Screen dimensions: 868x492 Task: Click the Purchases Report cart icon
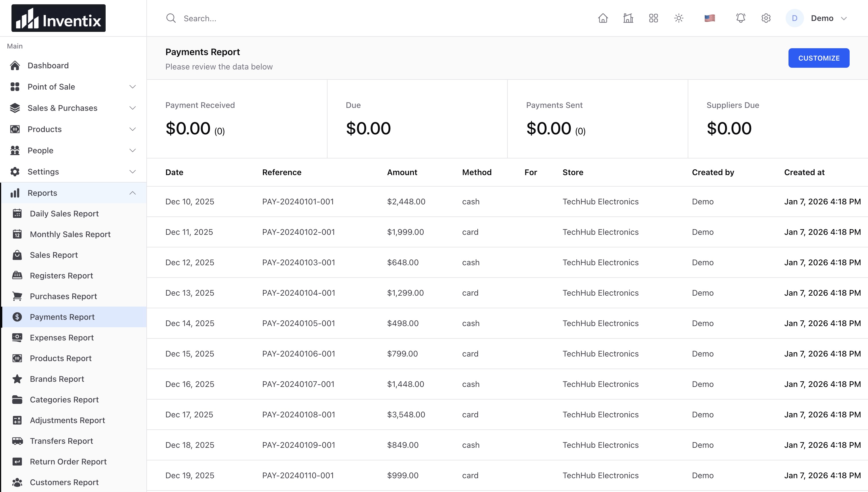(17, 296)
